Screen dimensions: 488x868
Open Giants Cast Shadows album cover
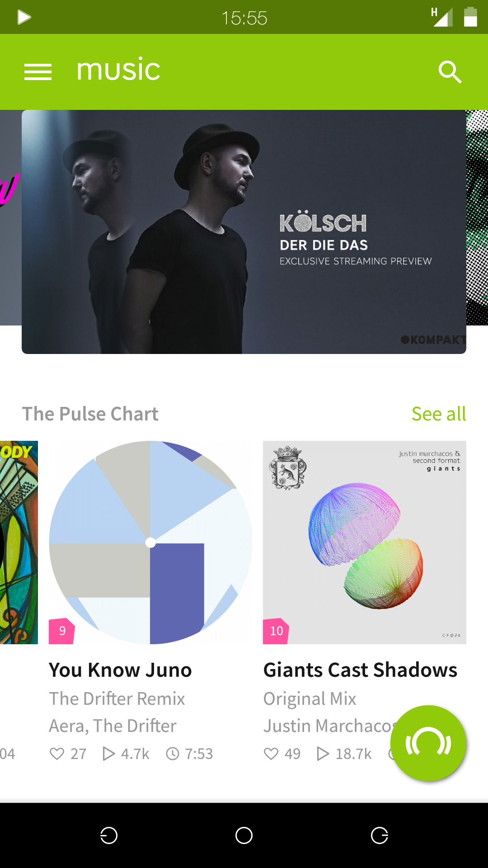365,542
